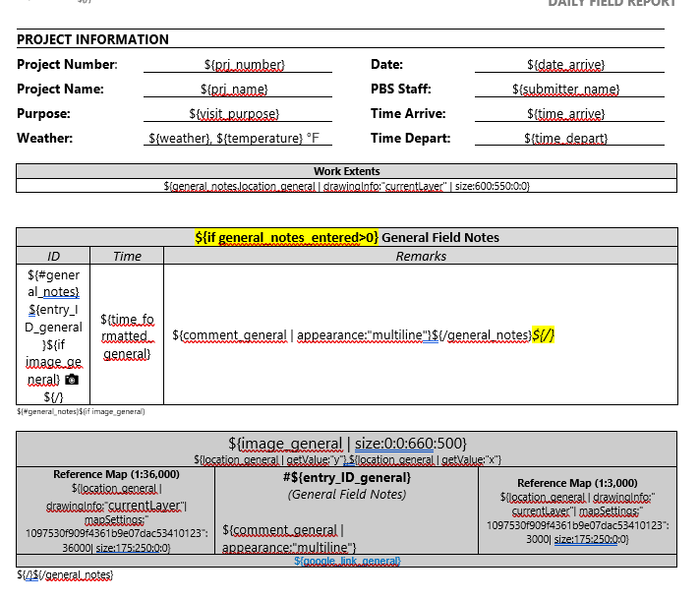The width and height of the screenshot is (700, 600).
Task: Click the final ${/}${/general_notes} closing line
Action: point(65,575)
